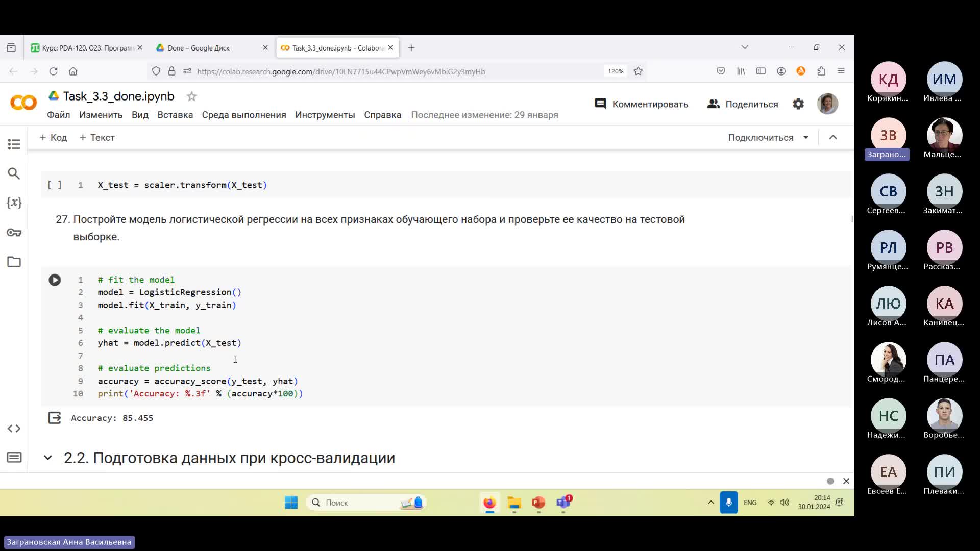Open the Firefox application menu
Screen dimensions: 980x551
point(841,71)
